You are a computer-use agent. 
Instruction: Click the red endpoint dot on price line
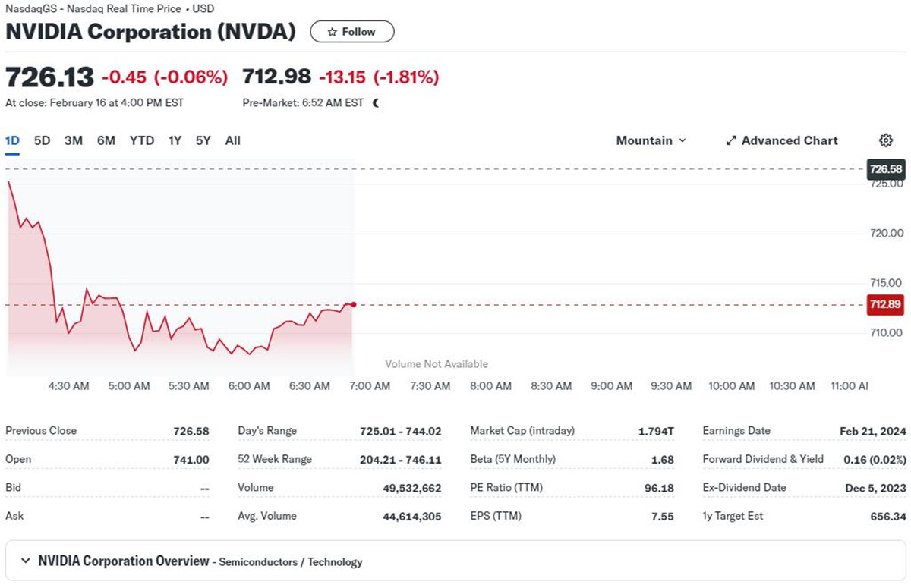click(354, 304)
